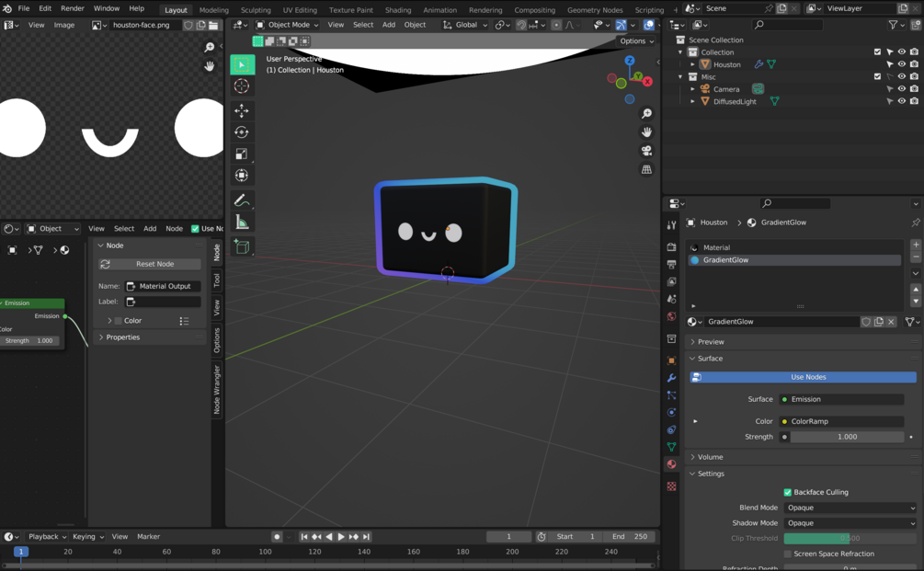Activate the Transform tool
This screenshot has height=571, width=924.
(242, 175)
